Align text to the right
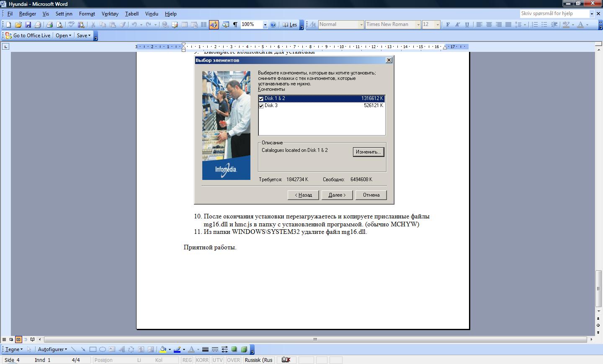 coord(498,25)
